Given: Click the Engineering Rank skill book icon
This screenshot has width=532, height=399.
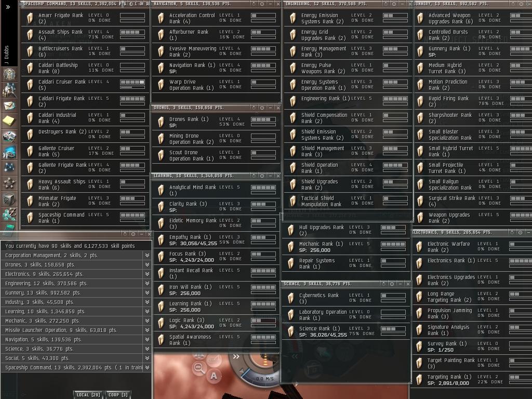Looking at the screenshot, I should coord(293,101).
